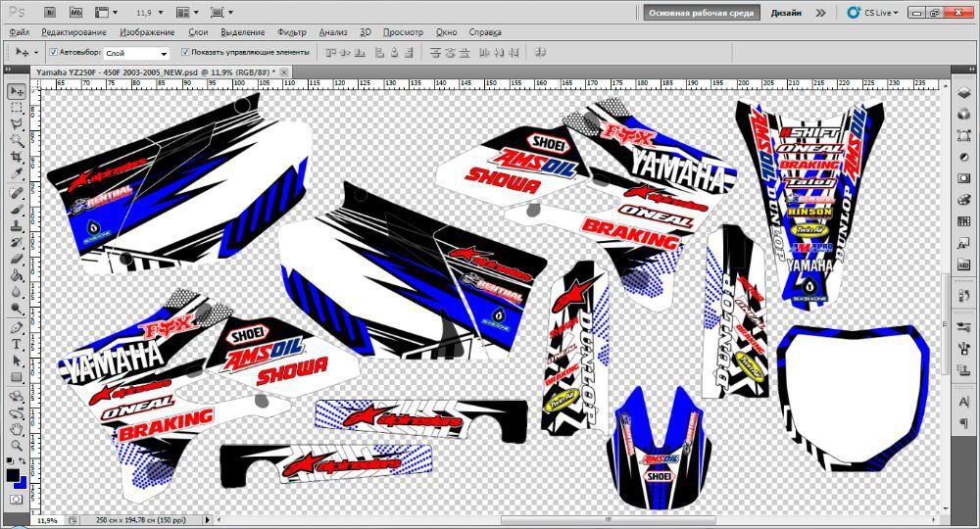
Task: Launch Adobe Bridge from the top bar
Action: click(x=51, y=12)
